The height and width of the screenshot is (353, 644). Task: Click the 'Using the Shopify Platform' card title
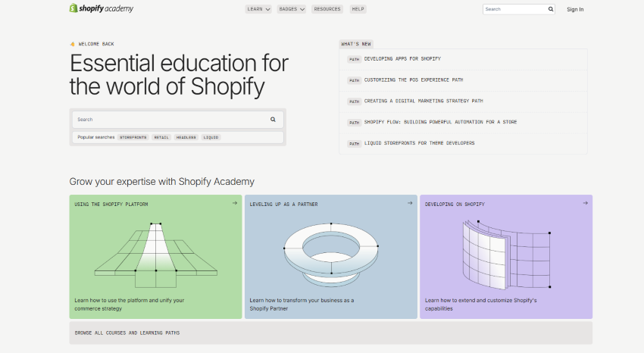111,204
